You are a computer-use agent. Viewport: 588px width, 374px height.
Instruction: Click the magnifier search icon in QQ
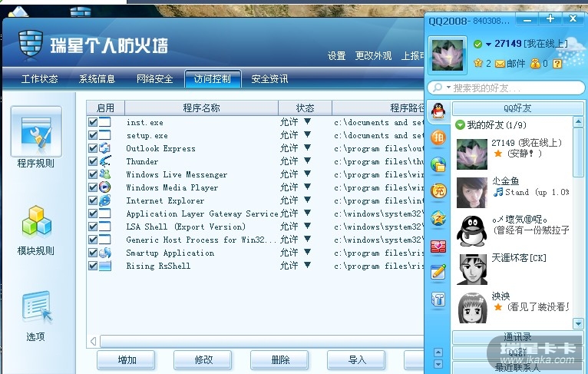coord(438,88)
